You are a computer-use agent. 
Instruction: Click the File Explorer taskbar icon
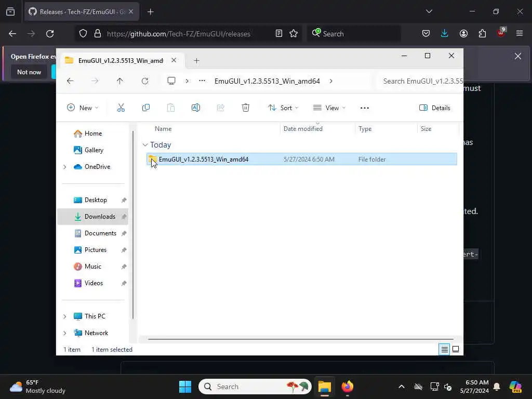click(324, 387)
